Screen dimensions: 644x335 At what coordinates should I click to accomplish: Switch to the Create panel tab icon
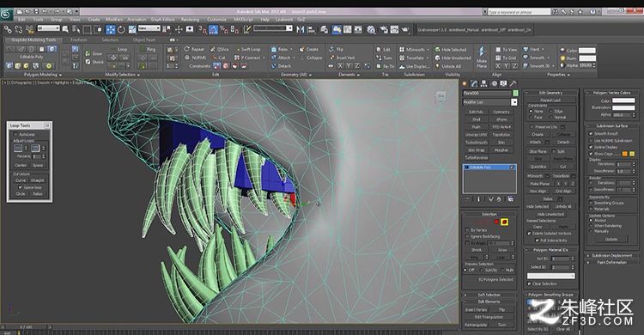click(x=465, y=83)
